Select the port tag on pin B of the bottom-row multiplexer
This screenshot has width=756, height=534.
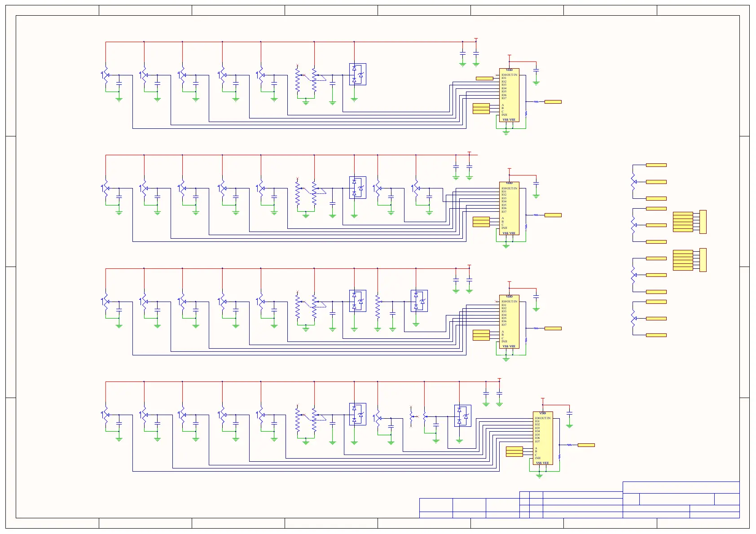(x=514, y=451)
